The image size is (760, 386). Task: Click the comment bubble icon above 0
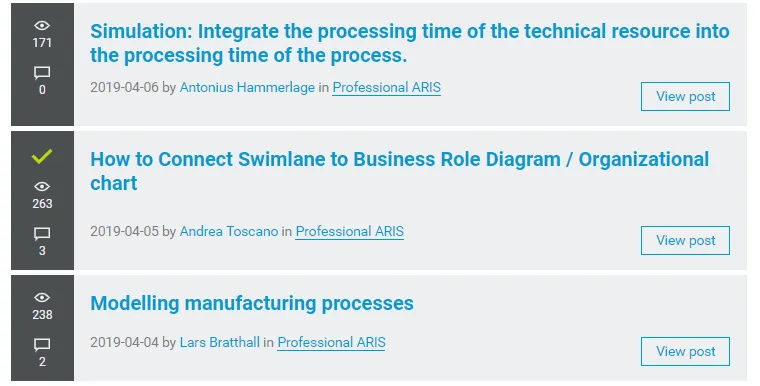(42, 73)
